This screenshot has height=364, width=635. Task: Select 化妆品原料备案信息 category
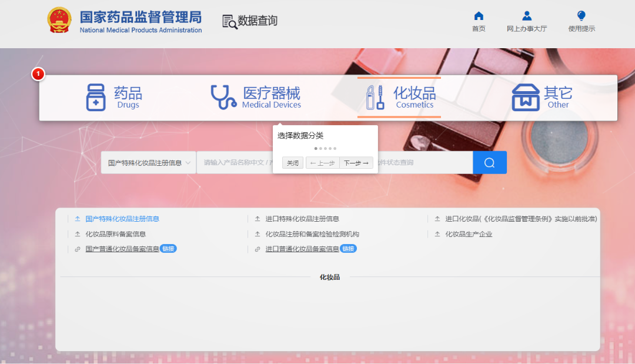tap(115, 234)
